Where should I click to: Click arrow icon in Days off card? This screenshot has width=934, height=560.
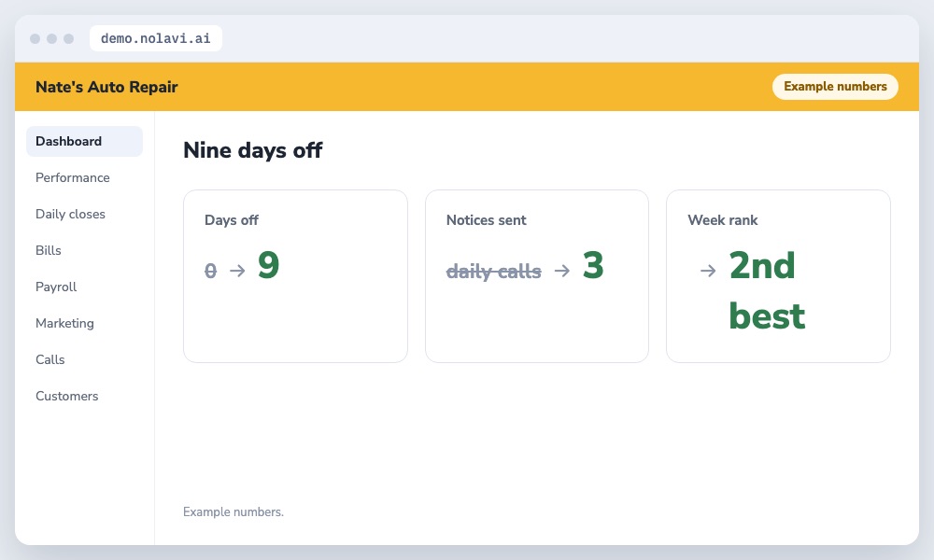pyautogui.click(x=237, y=271)
